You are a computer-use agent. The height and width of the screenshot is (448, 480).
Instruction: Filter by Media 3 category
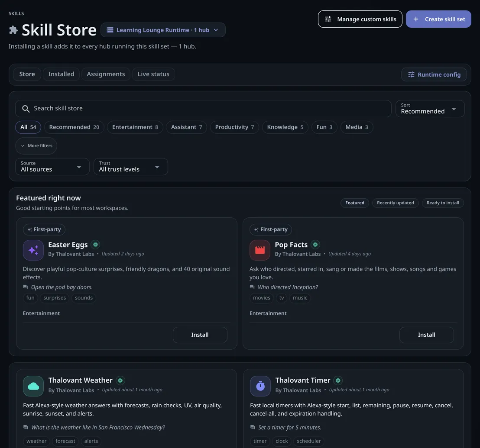click(357, 127)
